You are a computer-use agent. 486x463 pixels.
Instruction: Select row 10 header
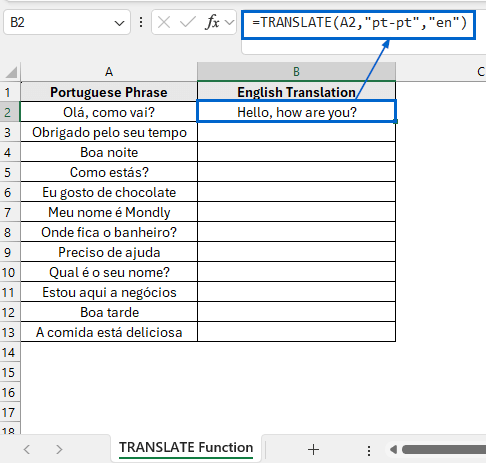coord(9,272)
